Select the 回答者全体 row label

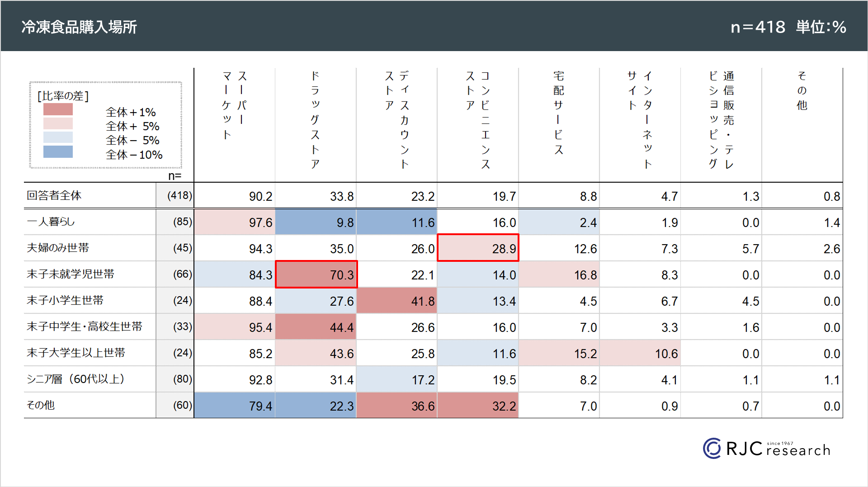point(54,195)
